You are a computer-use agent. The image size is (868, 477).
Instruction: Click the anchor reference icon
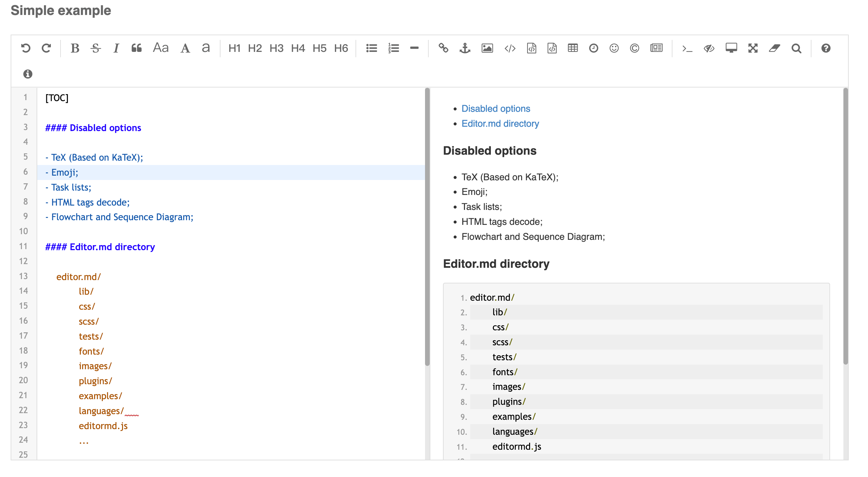465,48
